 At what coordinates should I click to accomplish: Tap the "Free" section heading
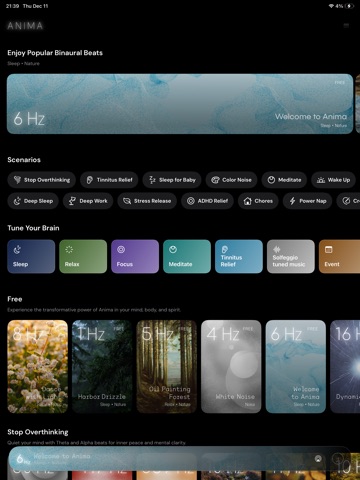coord(15,299)
